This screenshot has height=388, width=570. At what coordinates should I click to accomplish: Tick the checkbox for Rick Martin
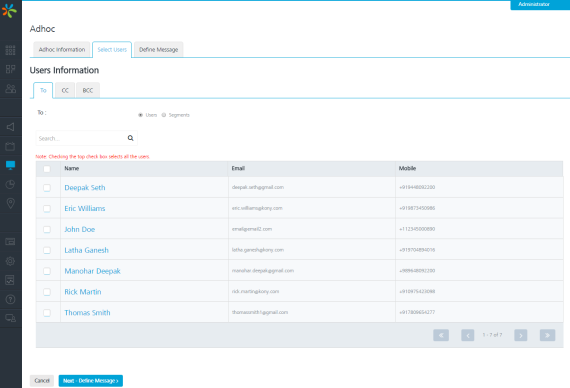(47, 292)
